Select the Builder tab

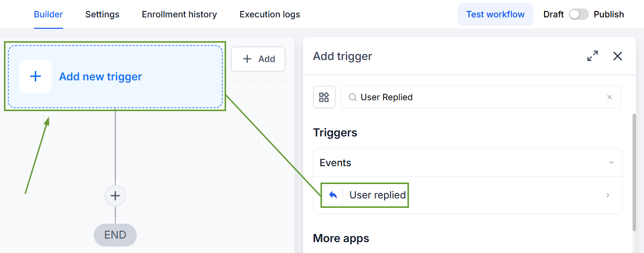coord(48,14)
